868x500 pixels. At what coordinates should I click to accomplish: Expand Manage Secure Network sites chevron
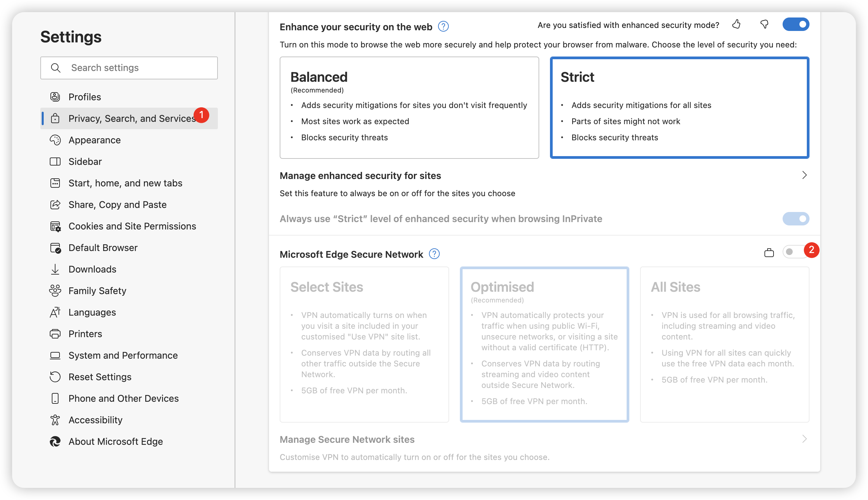(x=804, y=439)
